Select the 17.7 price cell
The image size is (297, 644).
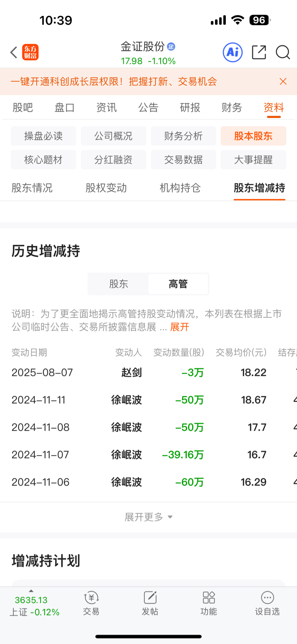(x=257, y=427)
